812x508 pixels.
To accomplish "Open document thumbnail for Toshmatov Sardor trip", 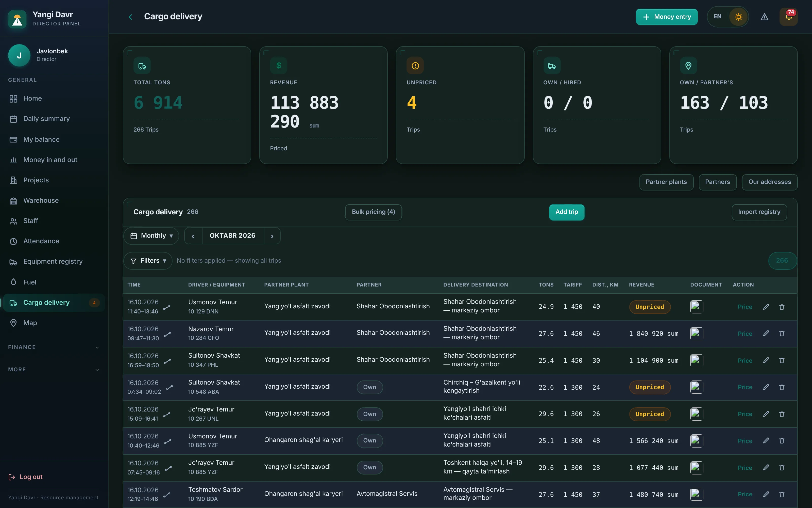I will (697, 494).
